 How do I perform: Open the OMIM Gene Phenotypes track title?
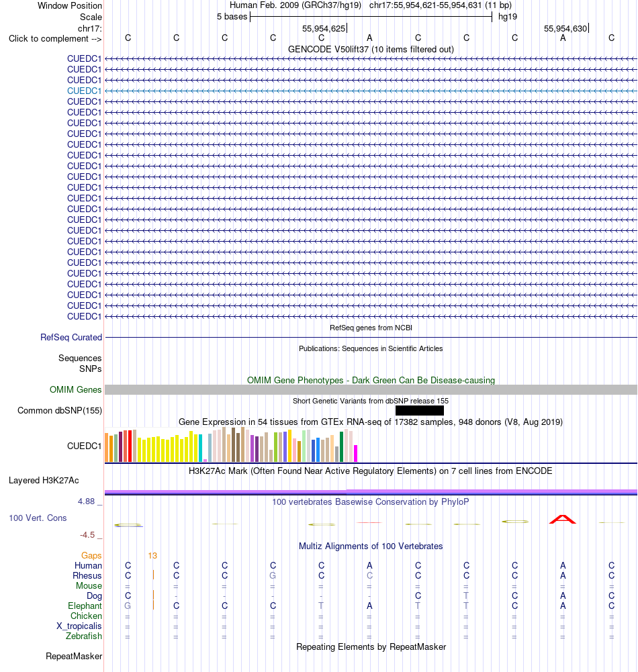(x=371, y=380)
